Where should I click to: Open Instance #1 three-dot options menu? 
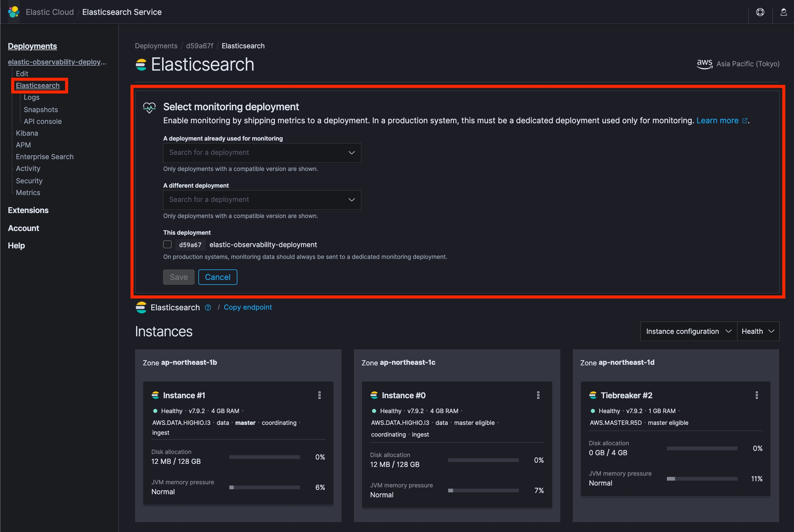tap(319, 395)
